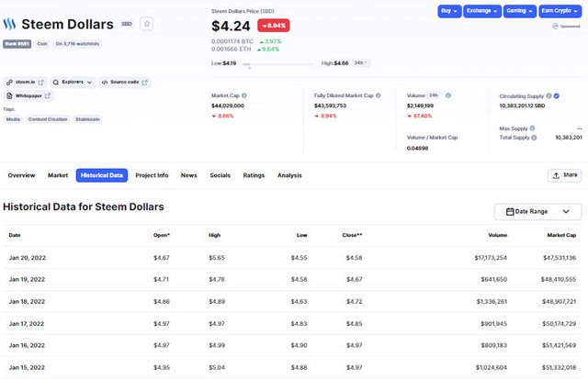This screenshot has height=379, width=588.
Task: Click the Sponsored label
Action: (x=566, y=27)
